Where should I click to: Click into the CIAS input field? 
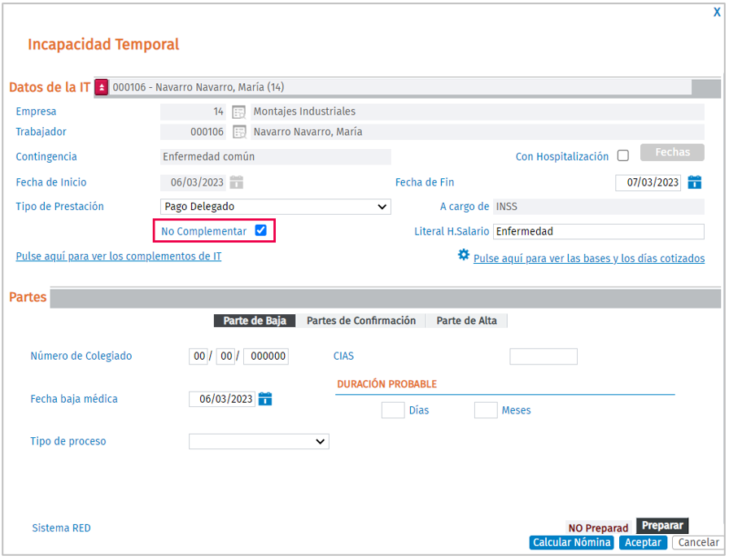coord(543,357)
